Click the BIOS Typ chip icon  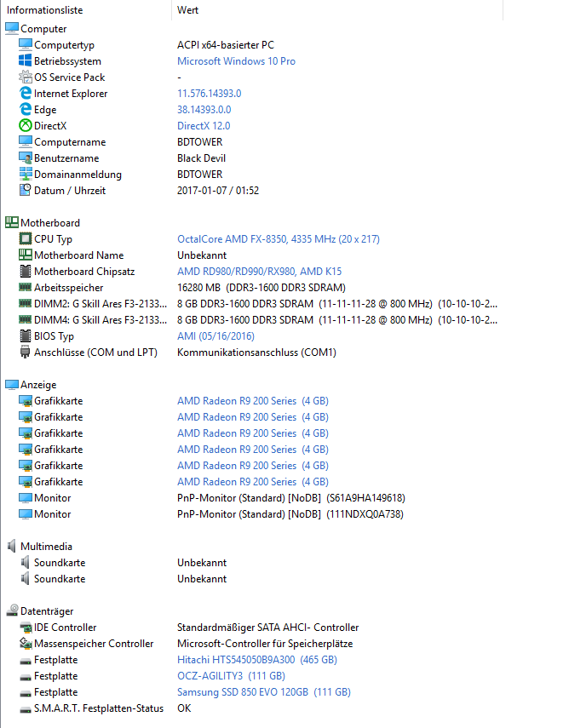[x=25, y=335]
